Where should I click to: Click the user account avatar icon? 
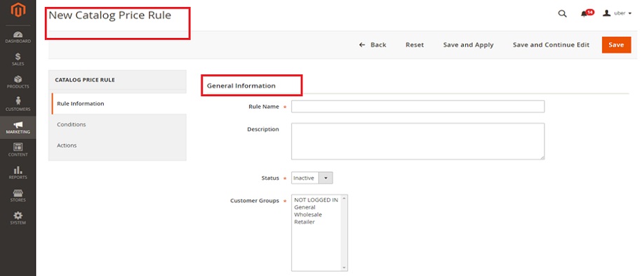(x=606, y=13)
